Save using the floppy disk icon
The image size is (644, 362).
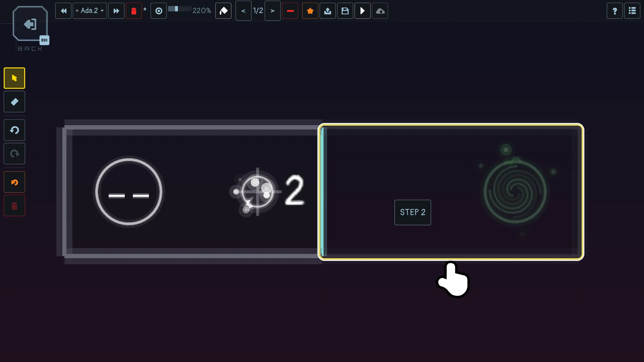click(345, 11)
